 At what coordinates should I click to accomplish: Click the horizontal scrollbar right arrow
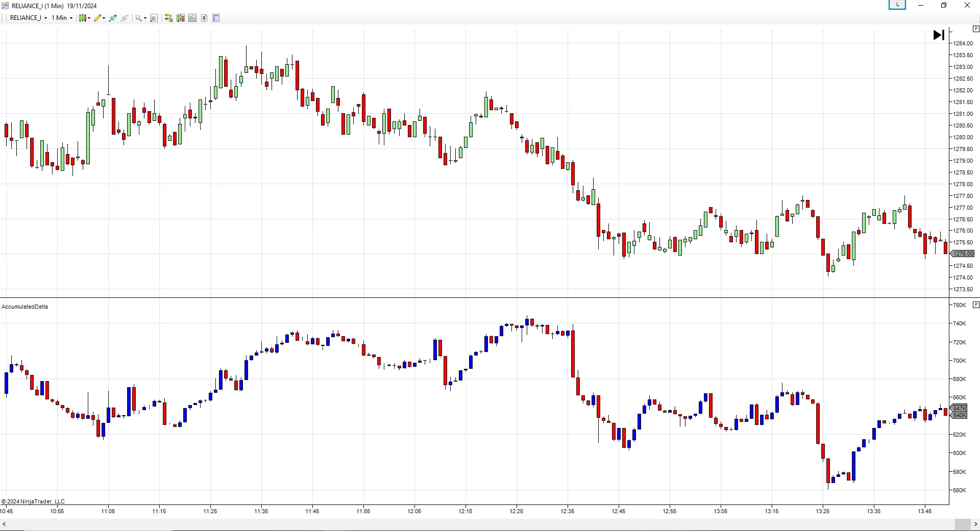tap(975, 524)
